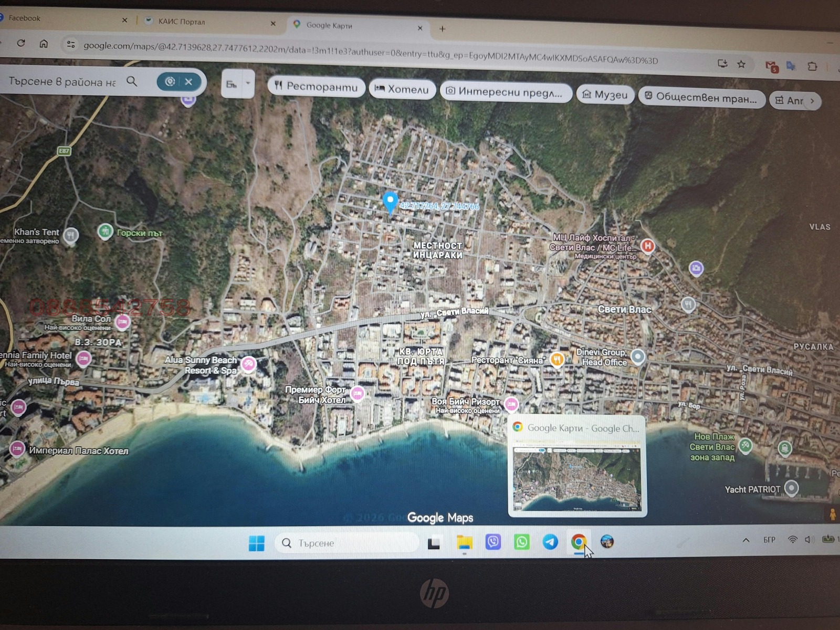Switch keyboard language БГР
The height and width of the screenshot is (630, 840).
[x=770, y=540]
